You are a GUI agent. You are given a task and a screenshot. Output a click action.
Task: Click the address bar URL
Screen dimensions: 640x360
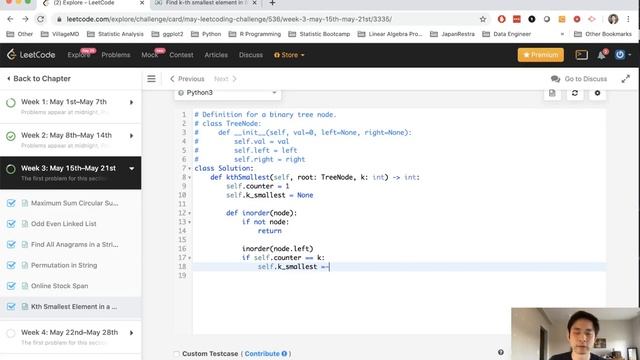point(229,19)
